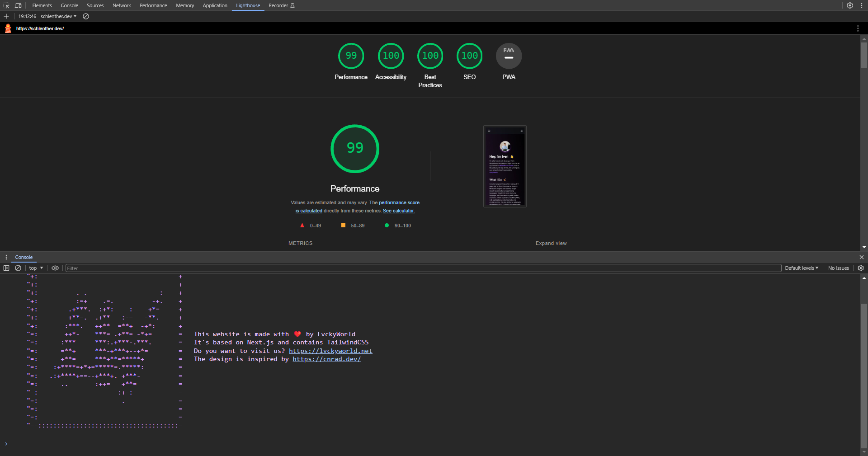
Task: Open the Default levels dropdown
Action: [801, 268]
